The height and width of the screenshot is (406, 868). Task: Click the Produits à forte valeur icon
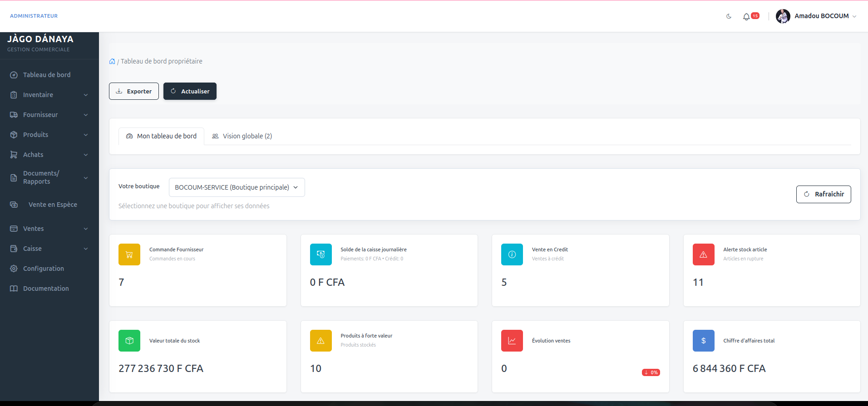(x=321, y=341)
